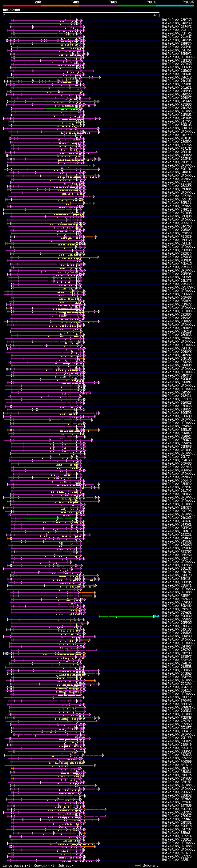Select hit UniRef100_B9HIU4
The height and width of the screenshot is (868, 197).
177,579
